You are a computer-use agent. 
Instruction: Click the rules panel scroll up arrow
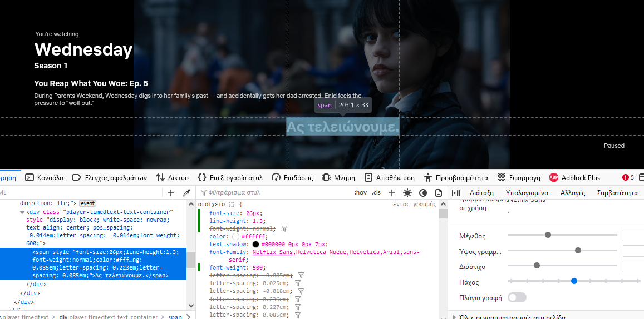(443, 204)
